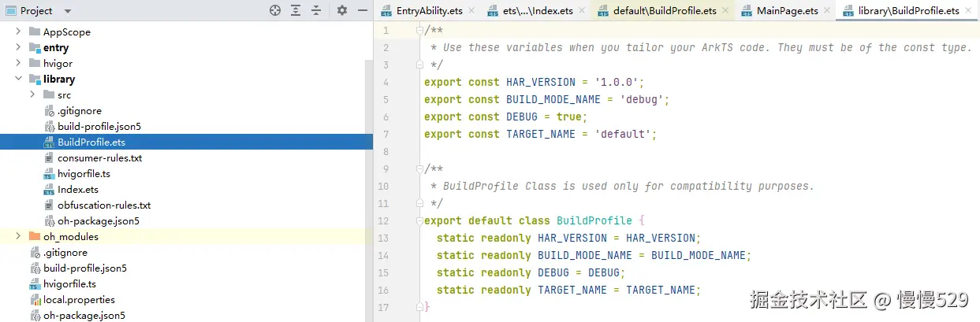Screen dimensions: 980x322
Task: Expand the hvigor folder
Action: [x=18, y=64]
